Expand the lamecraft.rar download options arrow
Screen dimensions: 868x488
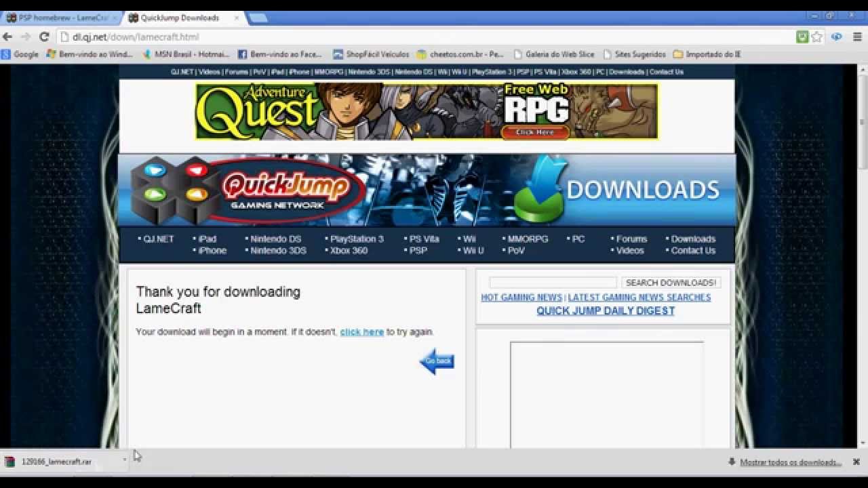click(x=124, y=460)
